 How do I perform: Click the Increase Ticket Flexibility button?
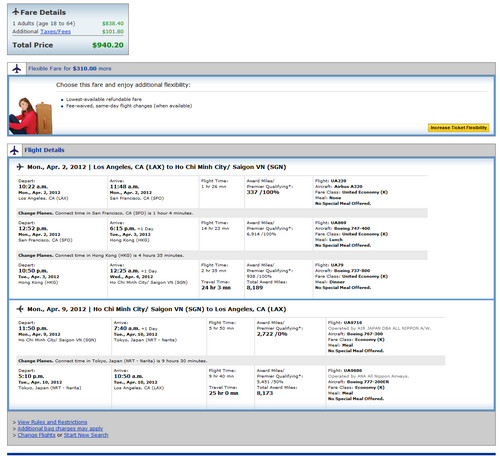(458, 128)
